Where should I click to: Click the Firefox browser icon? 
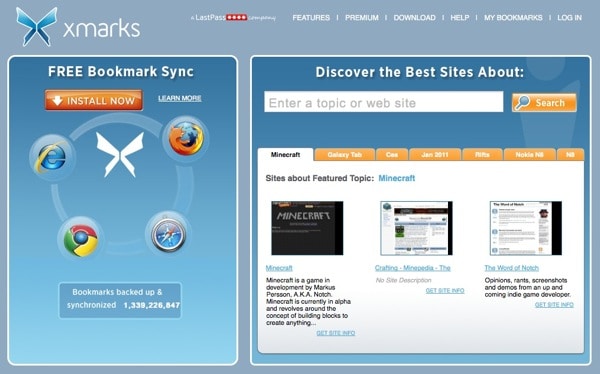tap(186, 139)
